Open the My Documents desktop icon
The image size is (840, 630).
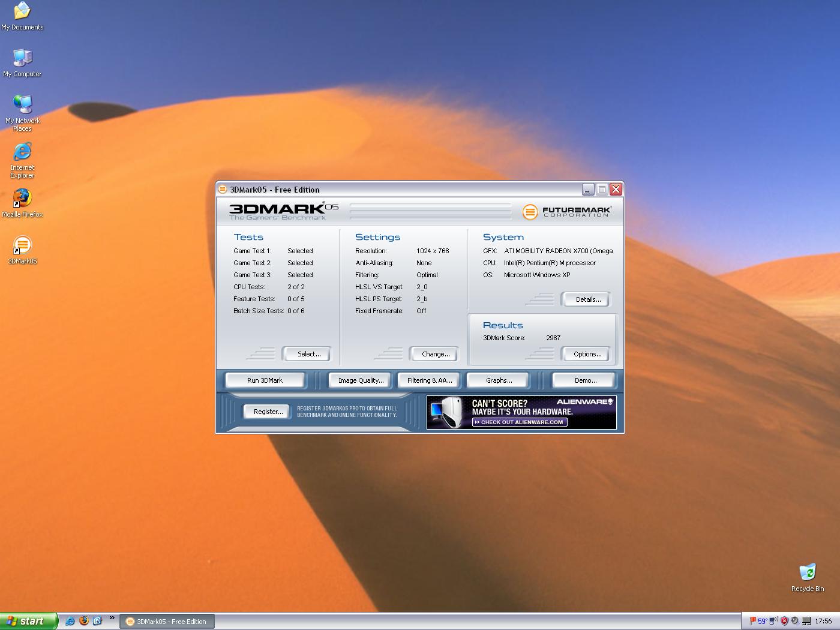(x=22, y=16)
